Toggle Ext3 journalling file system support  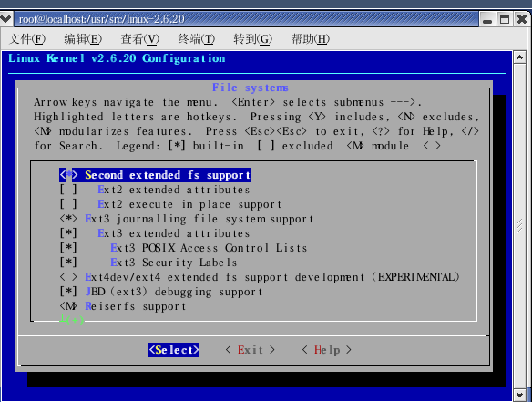tap(68, 219)
